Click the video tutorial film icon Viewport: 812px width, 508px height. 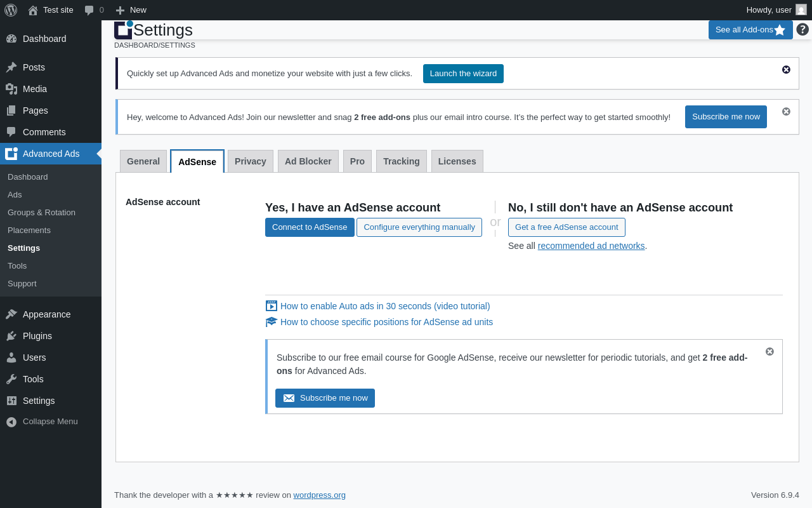pos(272,306)
